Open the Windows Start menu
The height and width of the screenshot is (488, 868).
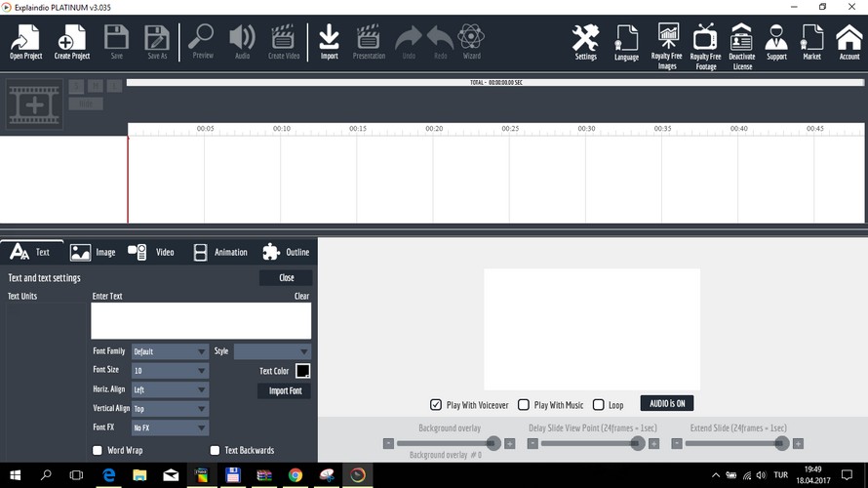pos(15,474)
